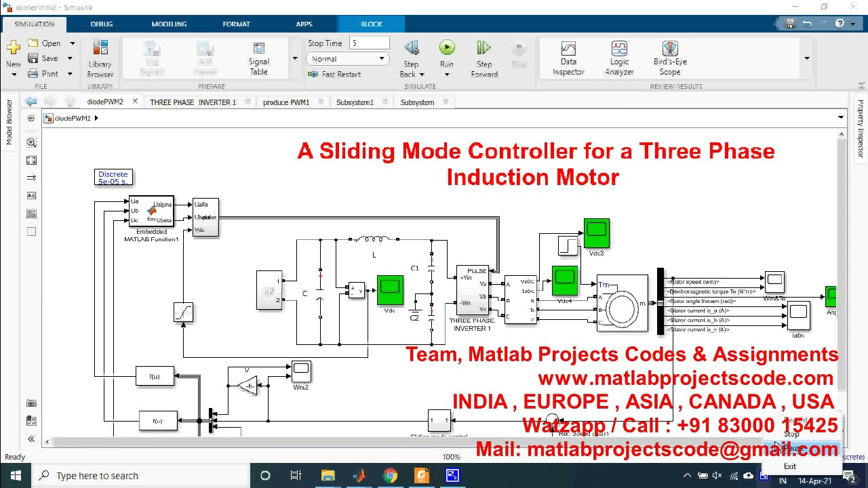Select the THREE PHASE INVERTER 1 block
Image resolution: width=868 pixels, height=488 pixels.
(472, 290)
